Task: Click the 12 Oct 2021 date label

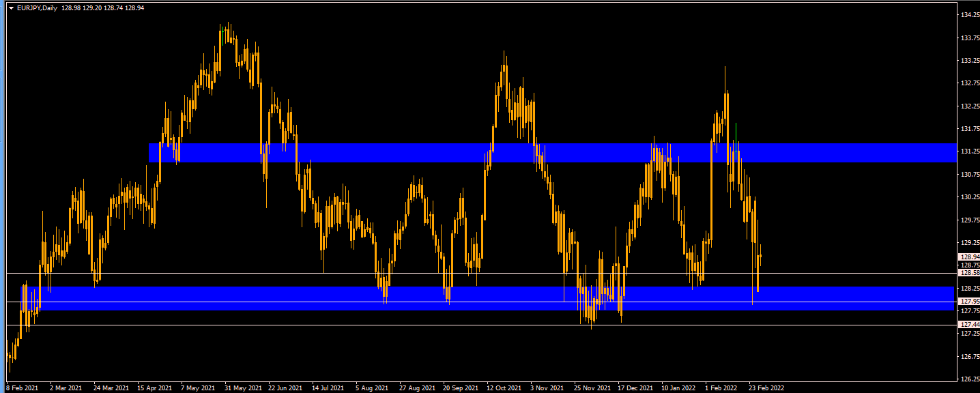Action: (x=504, y=388)
